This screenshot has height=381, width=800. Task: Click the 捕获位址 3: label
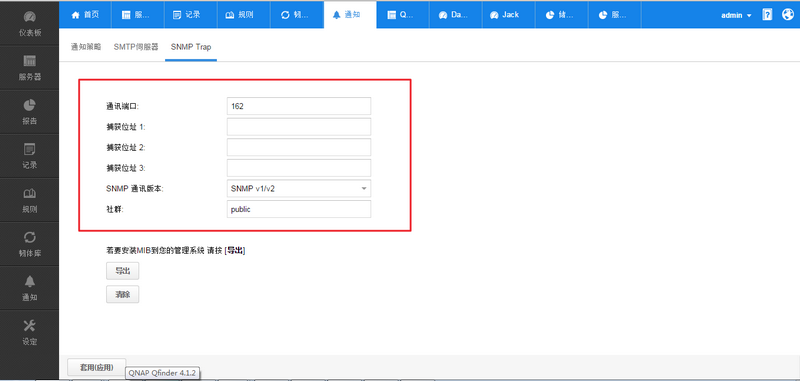click(x=126, y=168)
